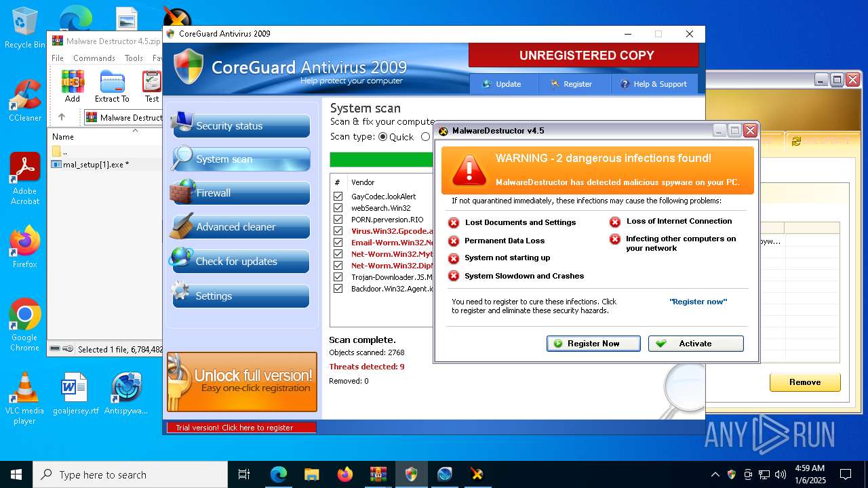Click Trial version register bar

click(241, 428)
